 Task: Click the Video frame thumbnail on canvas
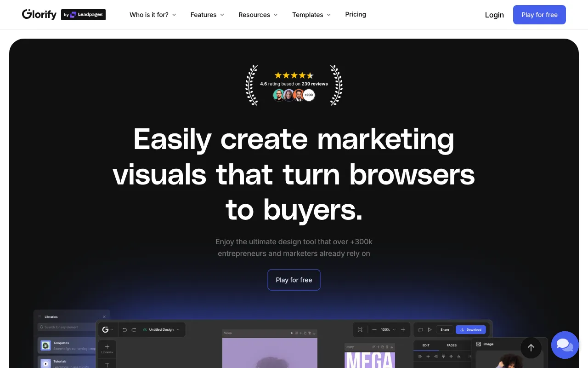pyautogui.click(x=270, y=352)
